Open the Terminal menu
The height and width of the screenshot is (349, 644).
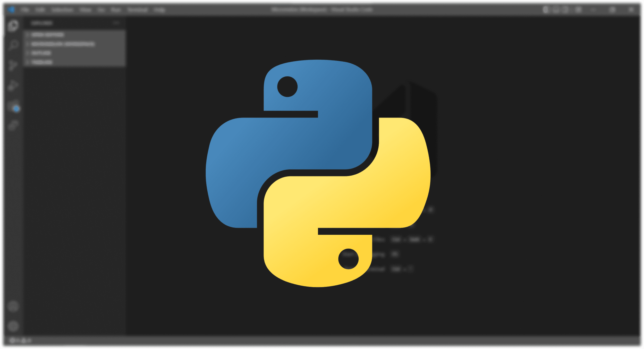[138, 9]
